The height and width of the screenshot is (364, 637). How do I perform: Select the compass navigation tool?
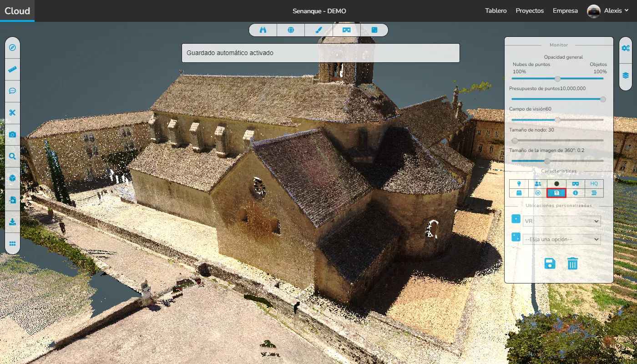12,47
